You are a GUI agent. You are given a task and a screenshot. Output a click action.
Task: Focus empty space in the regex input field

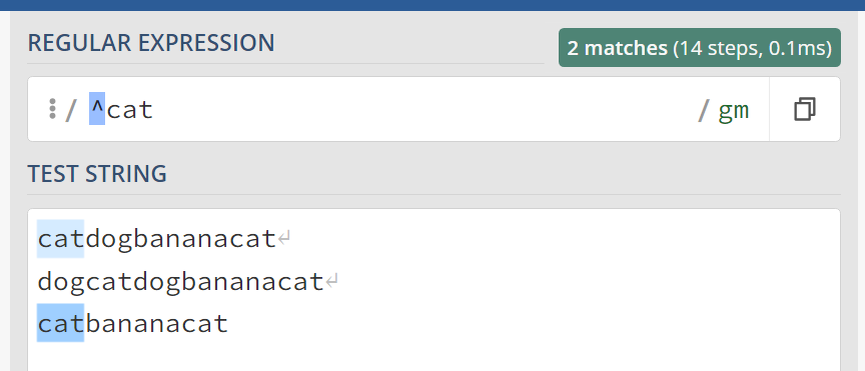[x=425, y=109]
